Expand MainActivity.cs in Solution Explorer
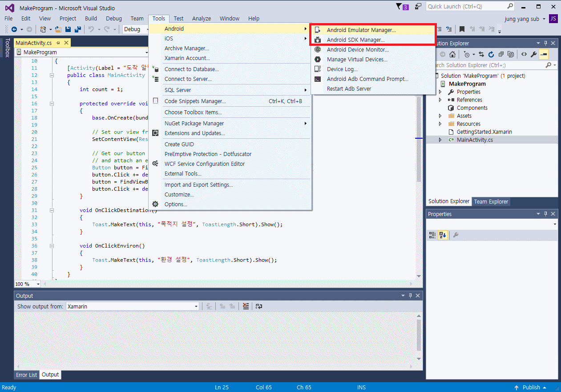The image size is (561, 392). (440, 140)
